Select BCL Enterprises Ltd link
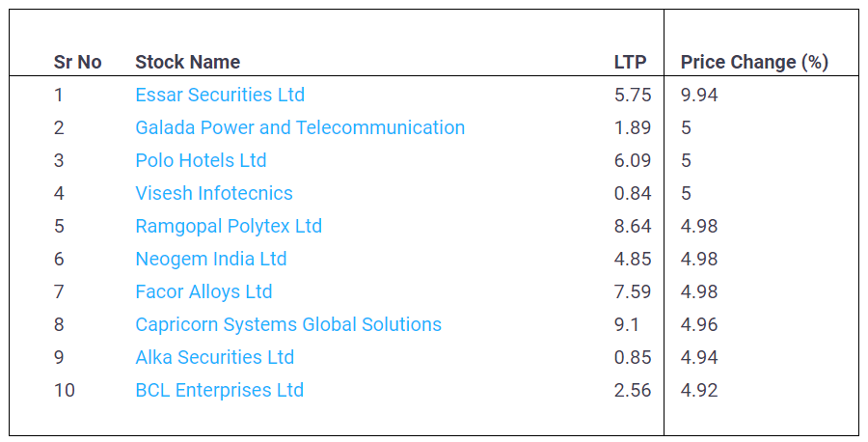This screenshot has height=442, width=868. tap(220, 390)
